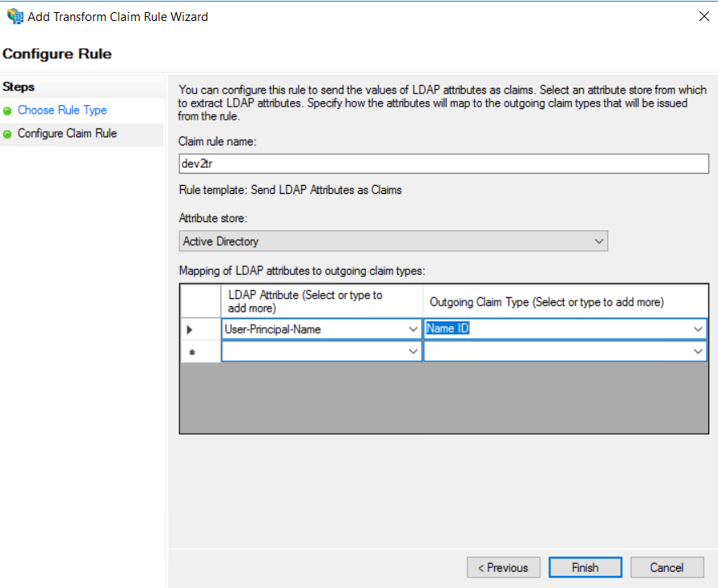
Task: Click the Claim rule name text field
Action: (x=443, y=163)
